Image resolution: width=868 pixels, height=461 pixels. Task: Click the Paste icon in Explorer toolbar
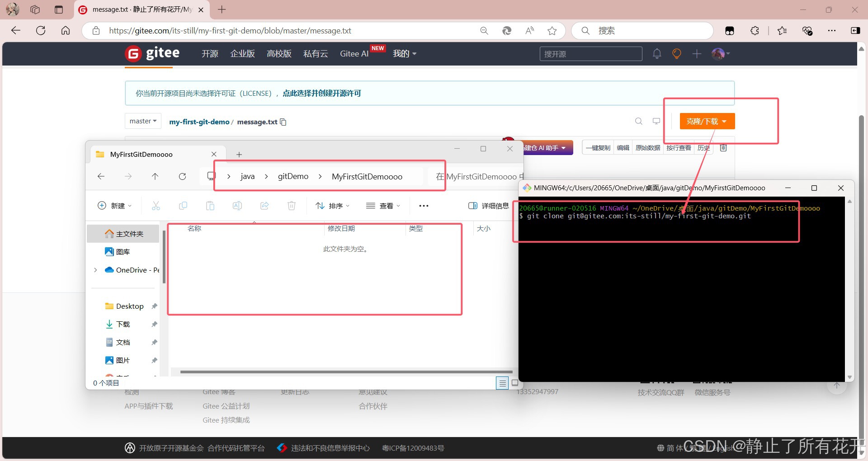[x=210, y=206]
